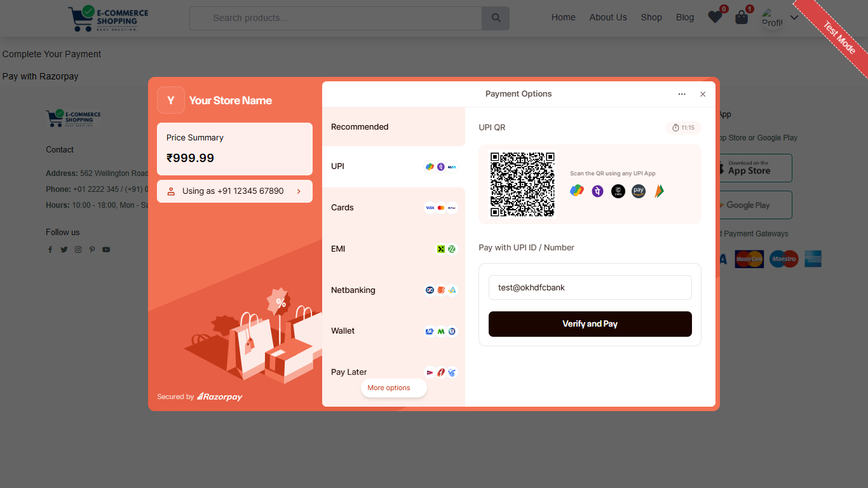Click the first Pay Later provider icon
Image resolution: width=868 pixels, height=488 pixels.
[x=430, y=372]
